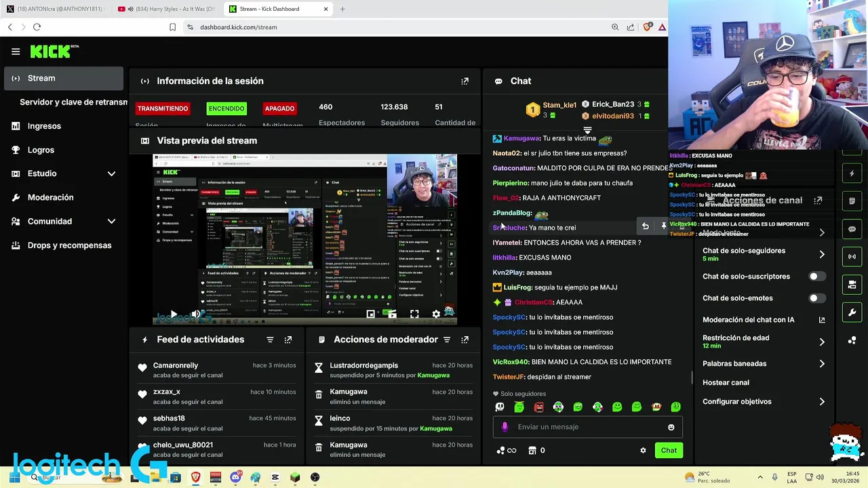Screen dimensions: 868x488
Task: Open the Feed de actividades filter
Action: (x=270, y=340)
